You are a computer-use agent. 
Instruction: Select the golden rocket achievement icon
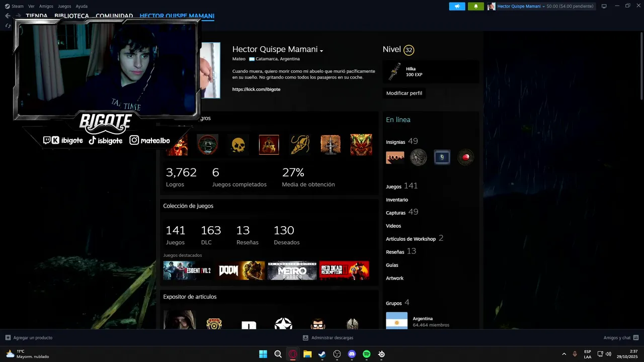[x=300, y=145]
